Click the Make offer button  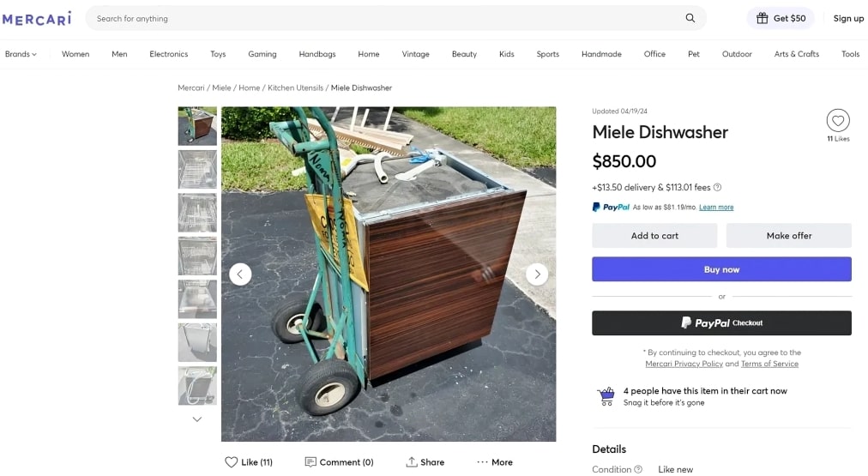788,236
